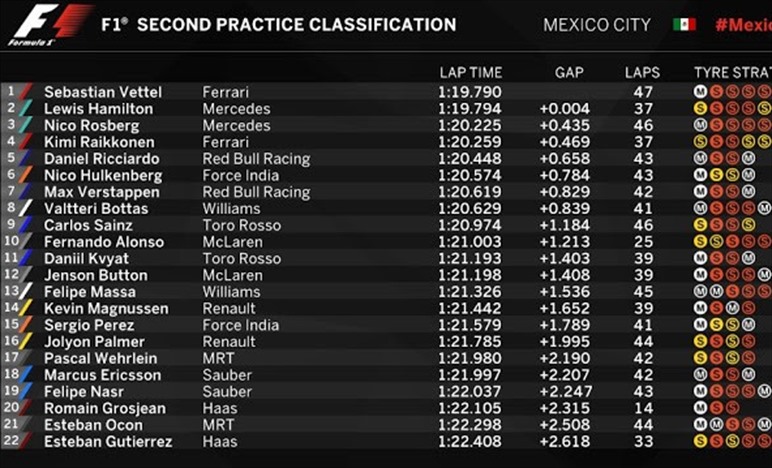Select the LAP TIME column header
Viewport: 772px width, 468px height.
[471, 73]
